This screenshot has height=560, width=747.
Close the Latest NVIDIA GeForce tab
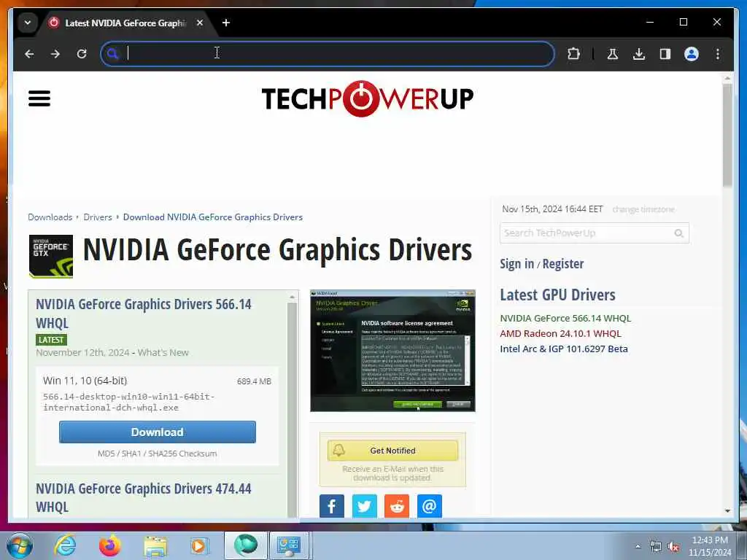200,23
